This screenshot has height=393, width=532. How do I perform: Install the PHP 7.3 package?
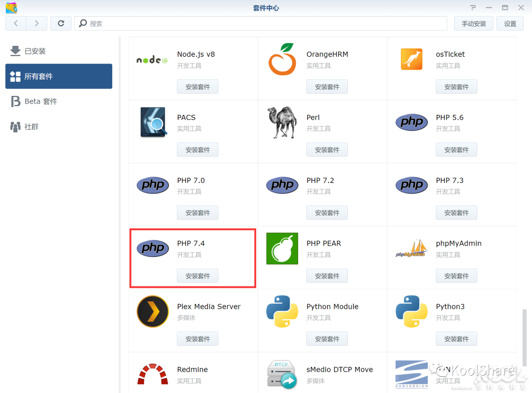pyautogui.click(x=456, y=213)
